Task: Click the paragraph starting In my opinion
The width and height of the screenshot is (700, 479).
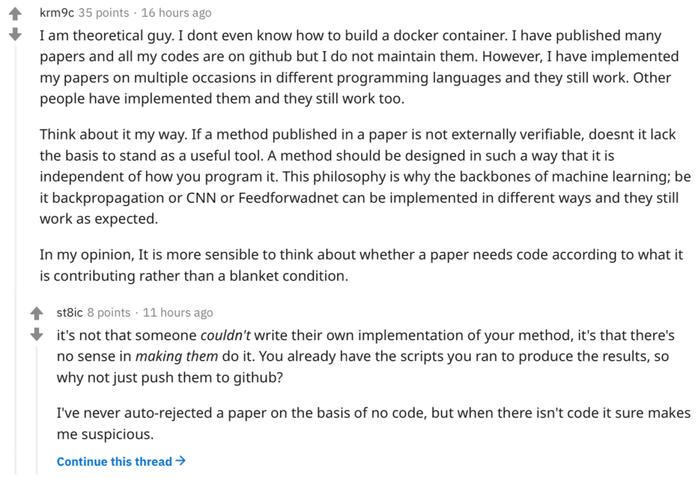Action: [361, 265]
